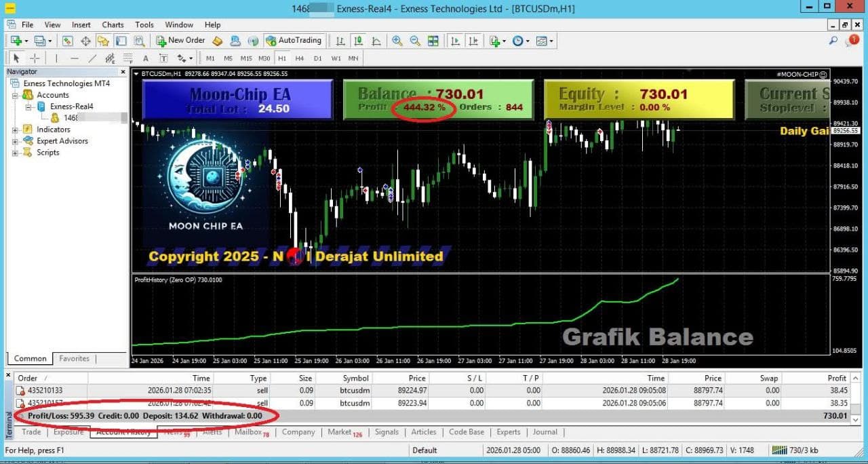Zoom out of the chart

[415, 41]
